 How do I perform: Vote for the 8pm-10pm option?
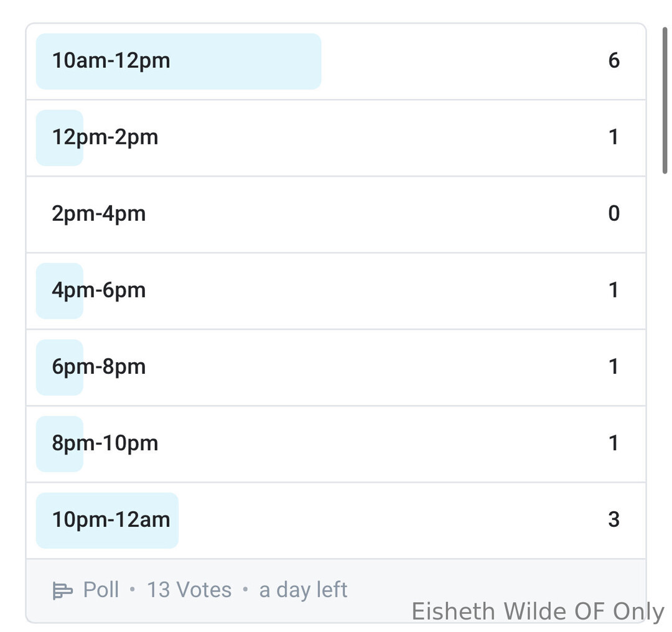point(105,444)
